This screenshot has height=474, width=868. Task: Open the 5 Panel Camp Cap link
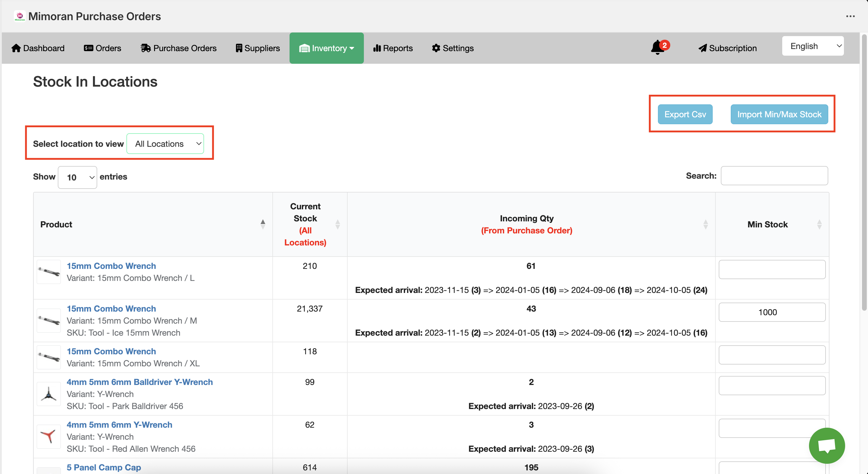(104, 468)
